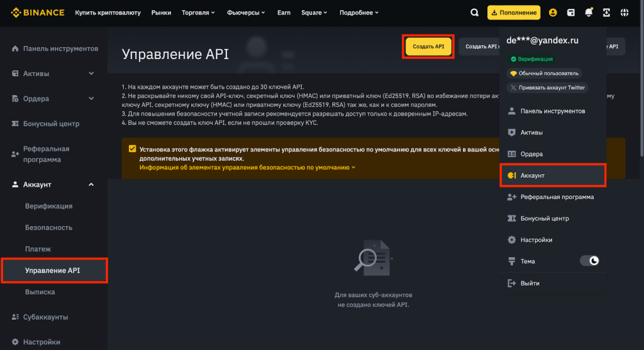The image size is (644, 350).
Task: Click the Настройки gear icon in sidebar
Action: pos(15,342)
